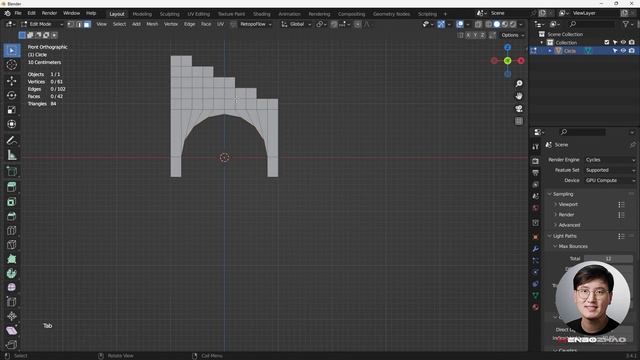This screenshot has height=360, width=640.
Task: Adjust the Total max bounces field
Action: [608, 258]
